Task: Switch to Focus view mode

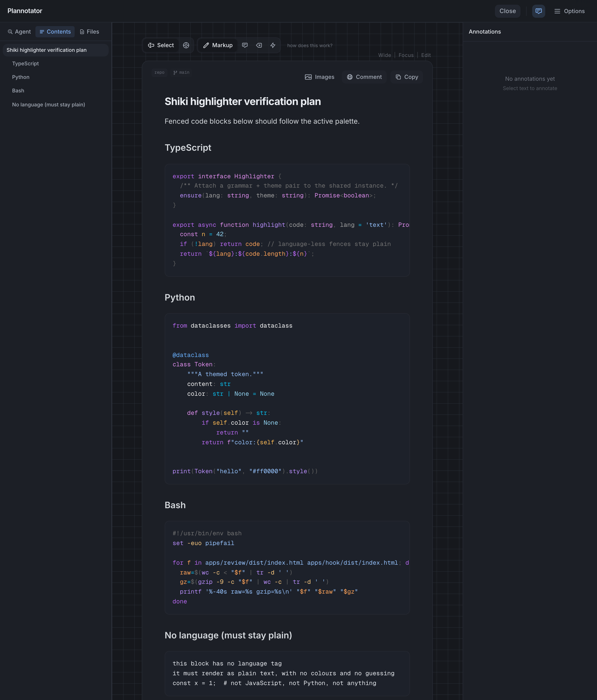Action: [406, 55]
